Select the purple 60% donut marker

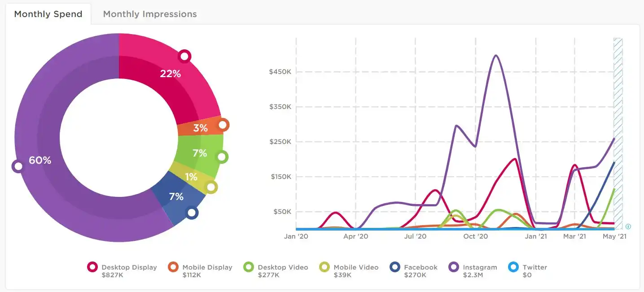coord(18,166)
